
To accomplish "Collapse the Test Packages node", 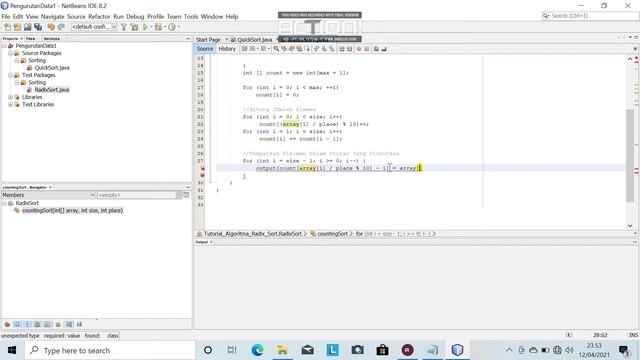I will (11, 75).
